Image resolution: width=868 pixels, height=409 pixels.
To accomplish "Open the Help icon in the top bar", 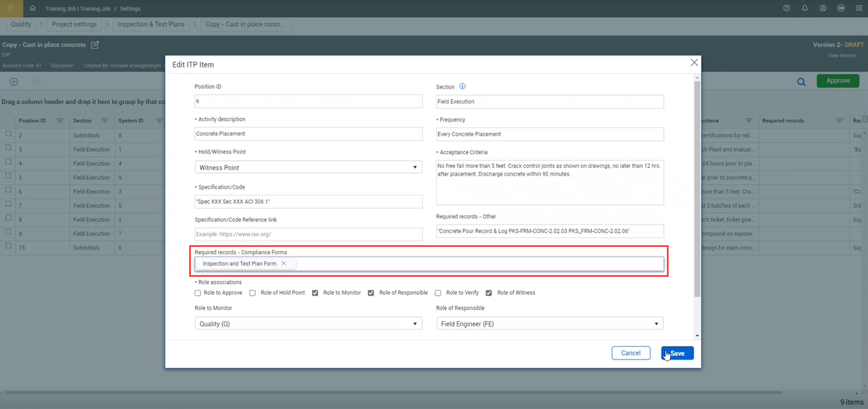I will 786,8.
